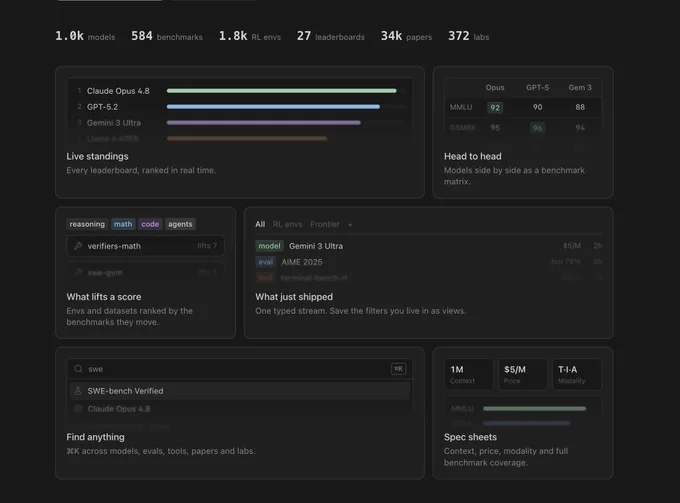
Task: Click the 372 labs stat
Action: point(468,36)
